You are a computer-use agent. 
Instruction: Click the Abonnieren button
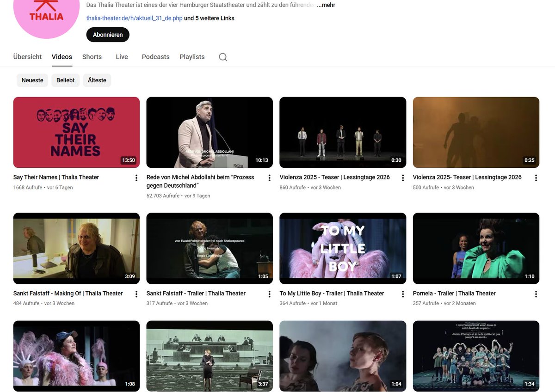coord(108,35)
